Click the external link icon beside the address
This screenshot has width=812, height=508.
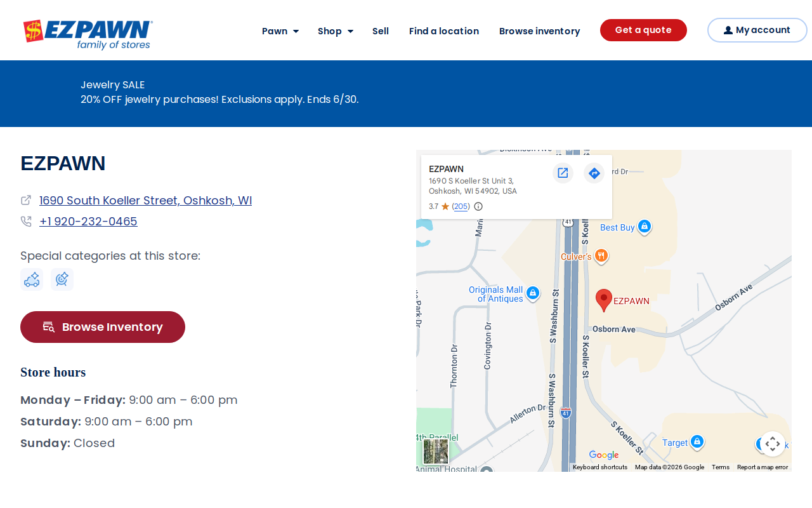click(26, 200)
